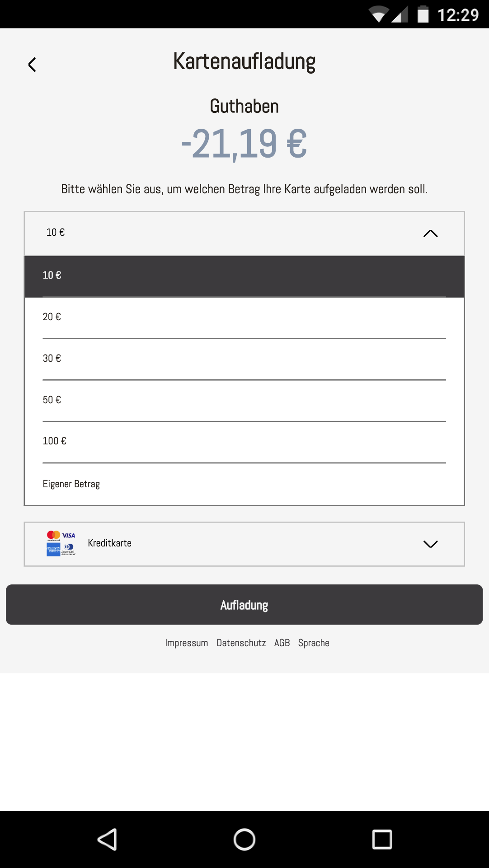
Task: Expand the Kreditkarte payment dropdown chevron
Action: click(430, 544)
